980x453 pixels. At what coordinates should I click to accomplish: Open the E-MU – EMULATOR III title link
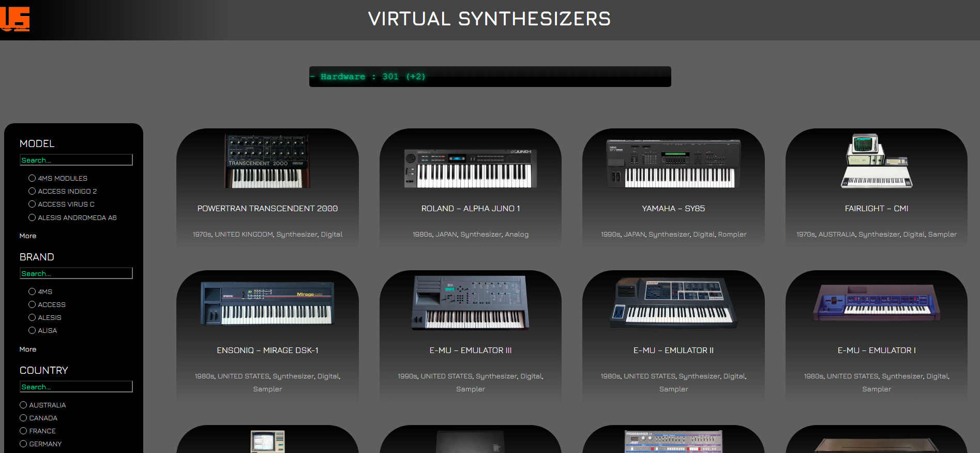471,350
